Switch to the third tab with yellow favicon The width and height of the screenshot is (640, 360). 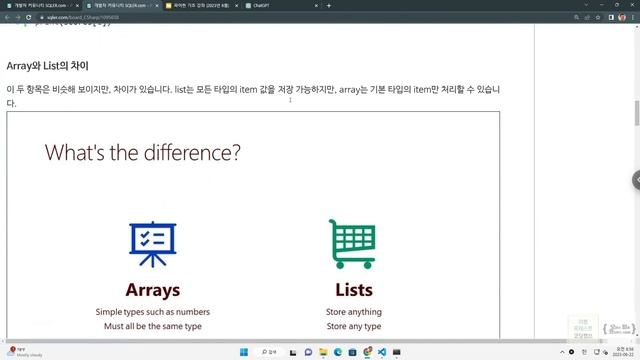point(201,6)
